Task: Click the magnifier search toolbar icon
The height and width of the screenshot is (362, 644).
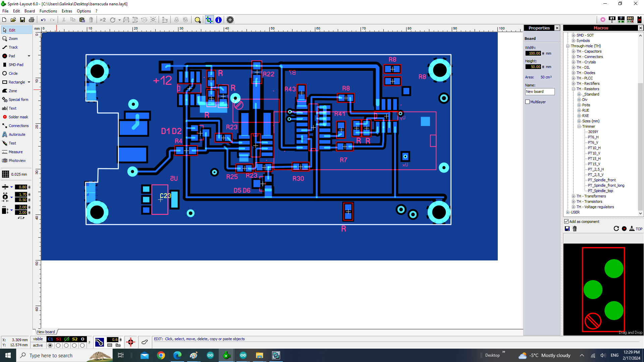Action: tap(198, 20)
